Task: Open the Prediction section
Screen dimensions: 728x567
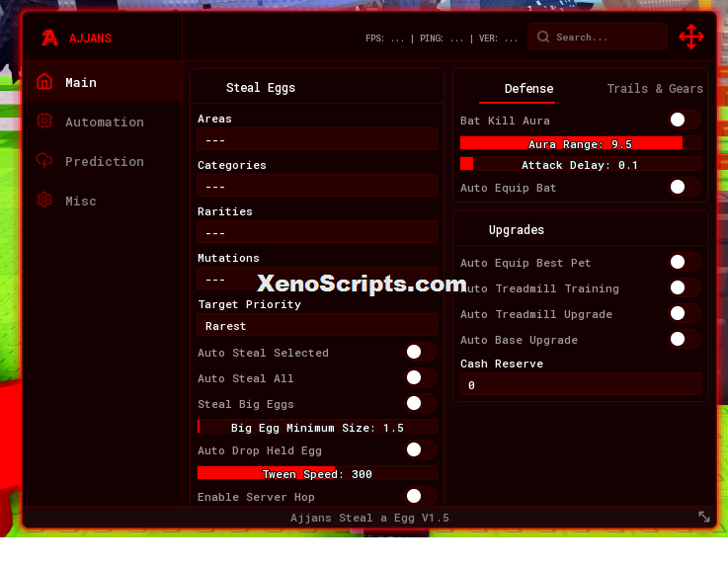Action: [103, 161]
